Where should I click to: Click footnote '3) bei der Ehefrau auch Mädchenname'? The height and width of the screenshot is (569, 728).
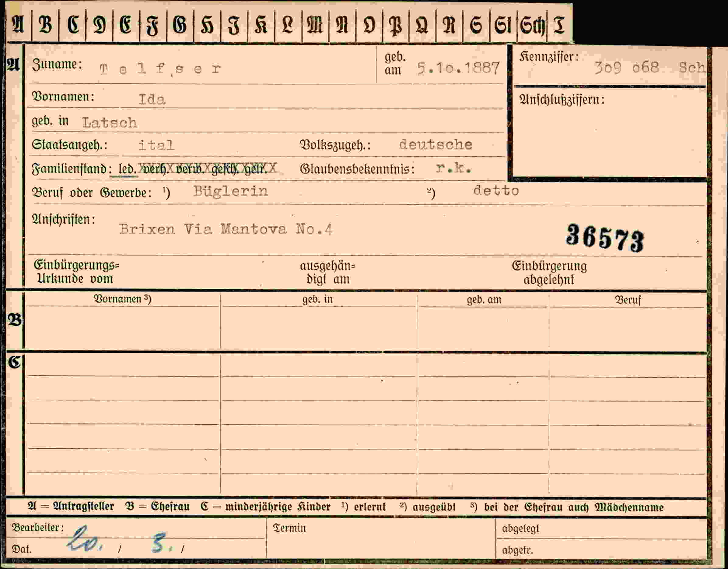click(x=567, y=507)
